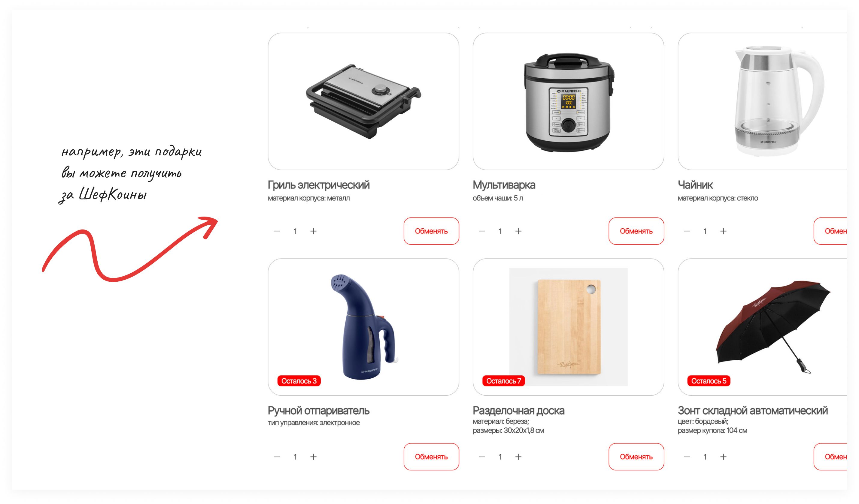Click Обменять under Мультиварка
Screen dimensions: 859x504
(636, 231)
